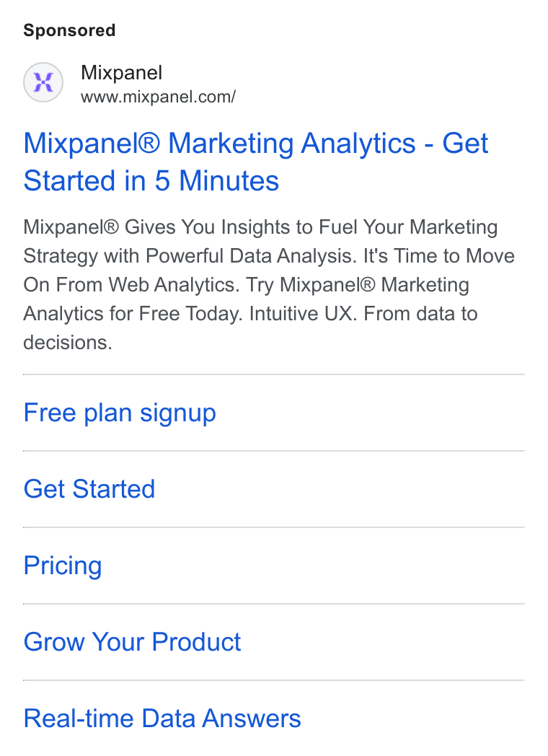Click "It's Time to Move" sentence text

coord(439,256)
